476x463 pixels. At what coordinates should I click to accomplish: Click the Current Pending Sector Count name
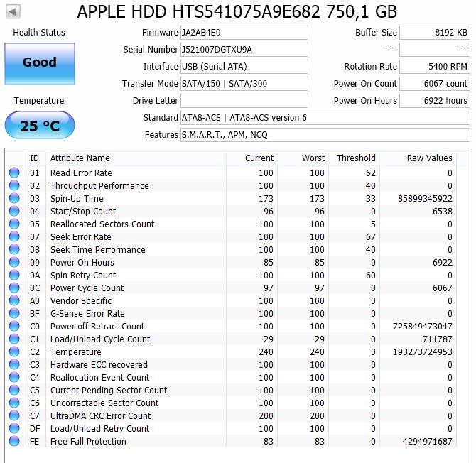point(109,390)
